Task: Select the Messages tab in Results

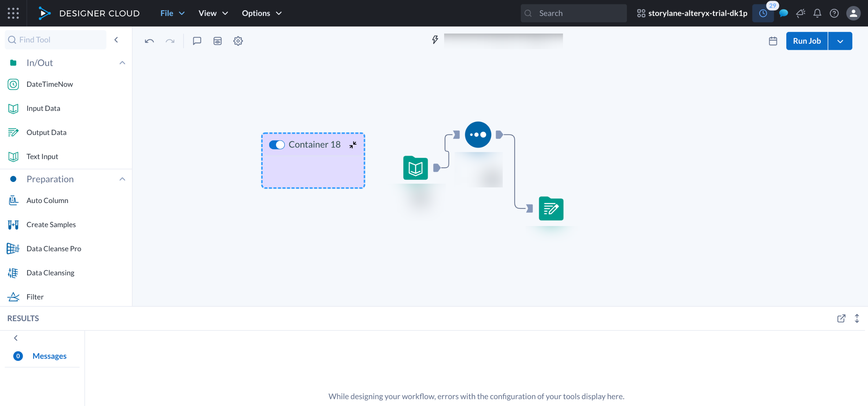Action: pos(49,356)
